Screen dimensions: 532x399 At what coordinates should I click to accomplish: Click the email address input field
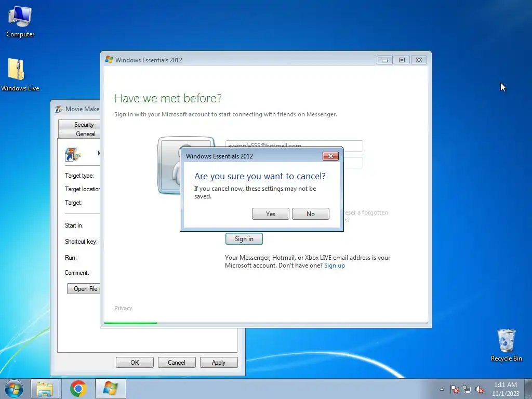coord(294,145)
